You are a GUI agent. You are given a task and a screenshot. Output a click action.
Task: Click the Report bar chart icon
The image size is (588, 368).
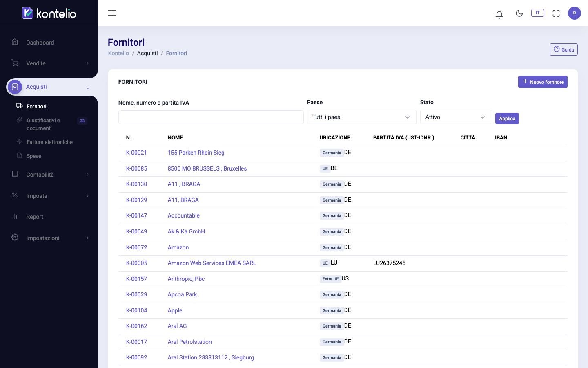[x=15, y=216]
